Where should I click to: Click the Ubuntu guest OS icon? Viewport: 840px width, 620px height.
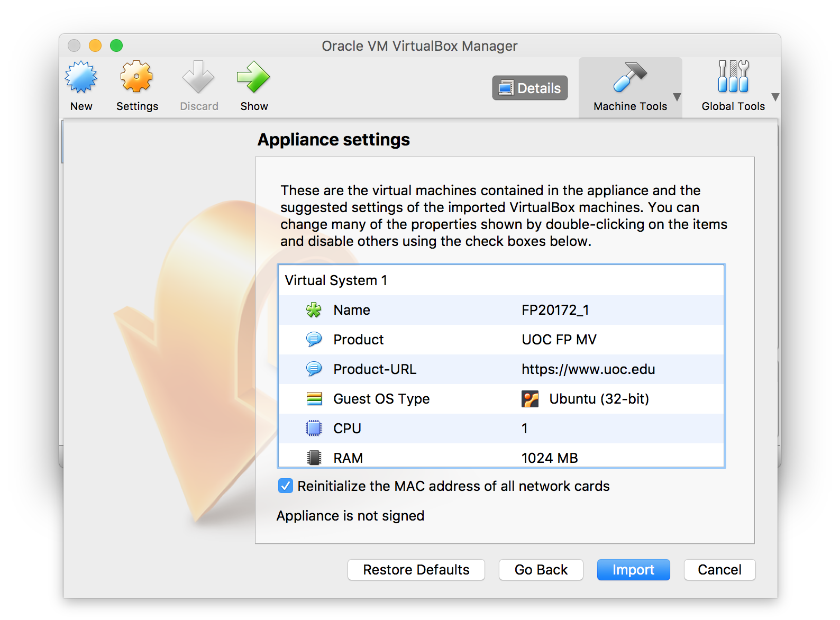(530, 399)
